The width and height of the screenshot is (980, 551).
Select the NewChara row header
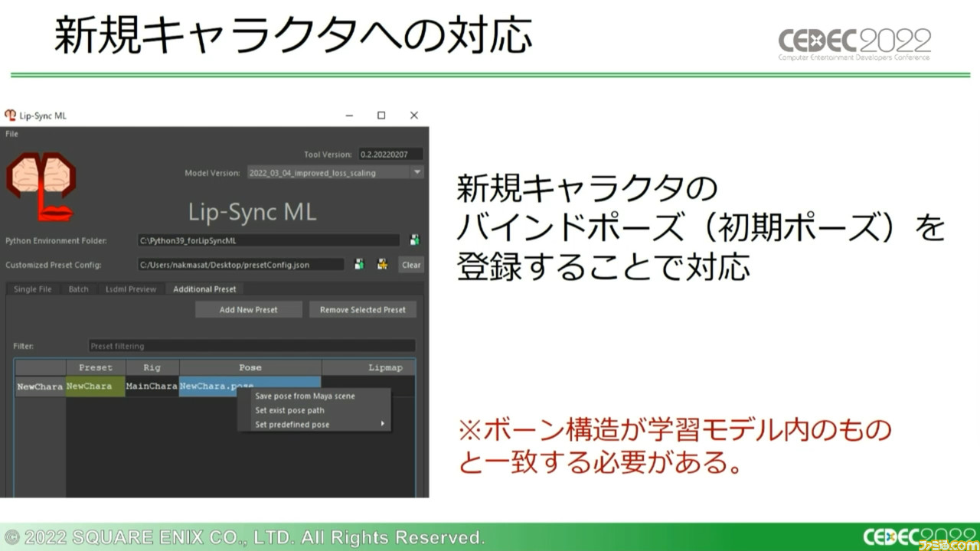tap(40, 386)
